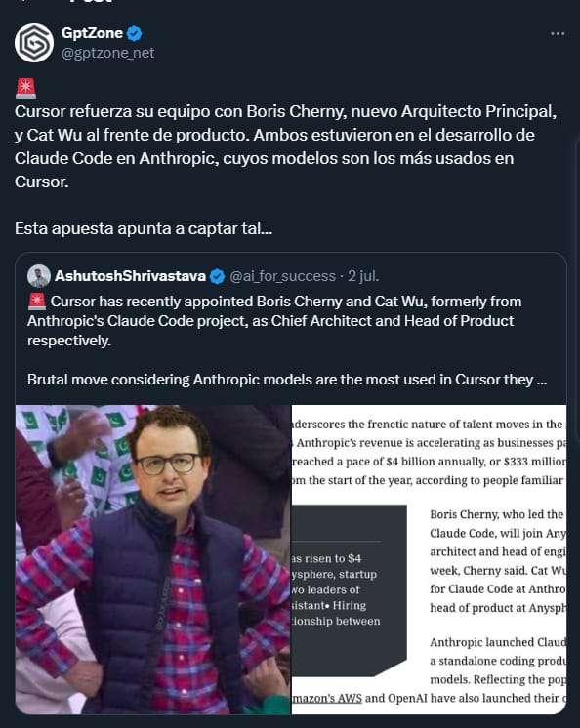The width and height of the screenshot is (580, 728).
Task: Click the 'Amazon's AWS' underlined text in article image
Action: click(326, 698)
